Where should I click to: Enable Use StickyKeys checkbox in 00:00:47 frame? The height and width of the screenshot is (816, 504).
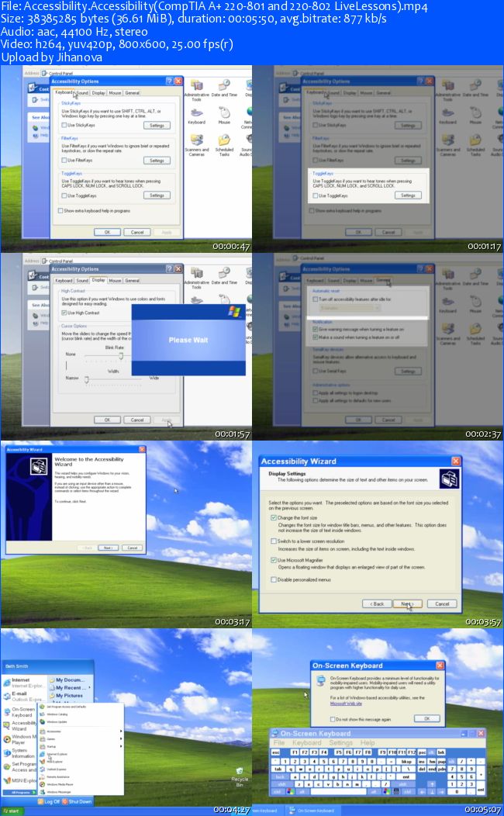click(64, 126)
